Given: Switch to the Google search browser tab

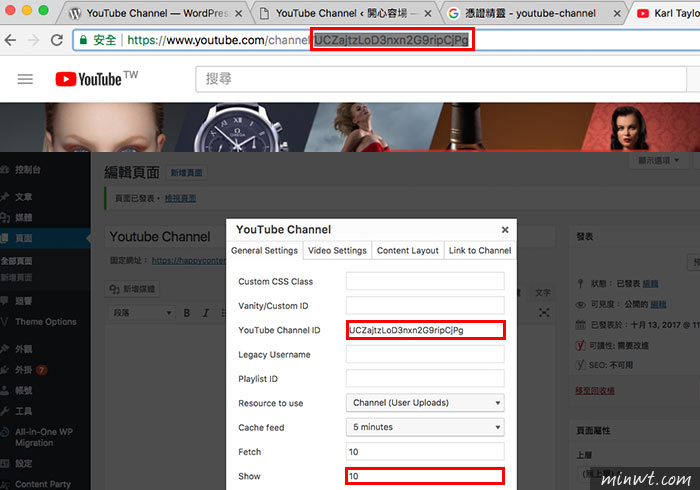Looking at the screenshot, I should (x=530, y=13).
